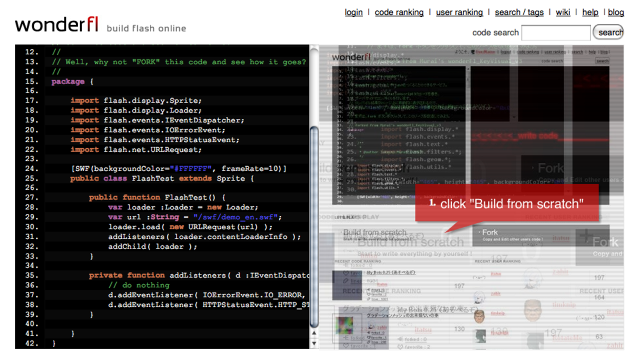This screenshot has height=364, width=640.
Task: Open the login page
Action: click(353, 12)
